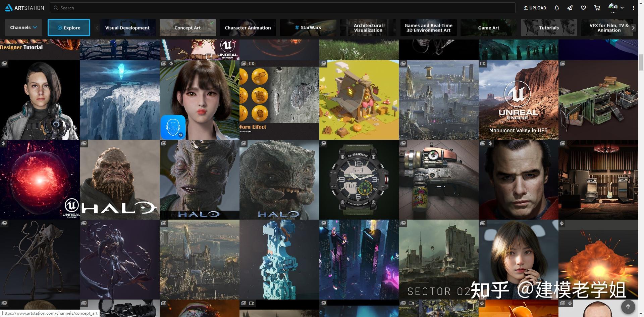The image size is (644, 317).
Task: Click the blue face-mesh app icon
Action: pyautogui.click(x=173, y=127)
